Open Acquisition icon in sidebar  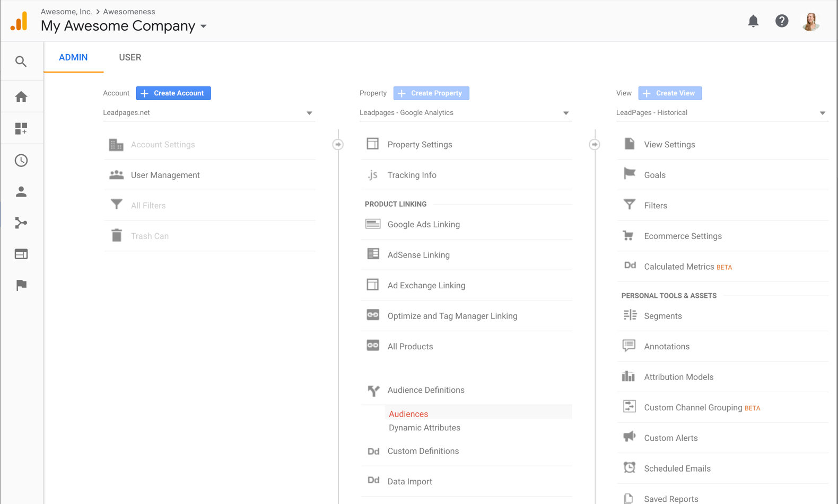pyautogui.click(x=21, y=223)
